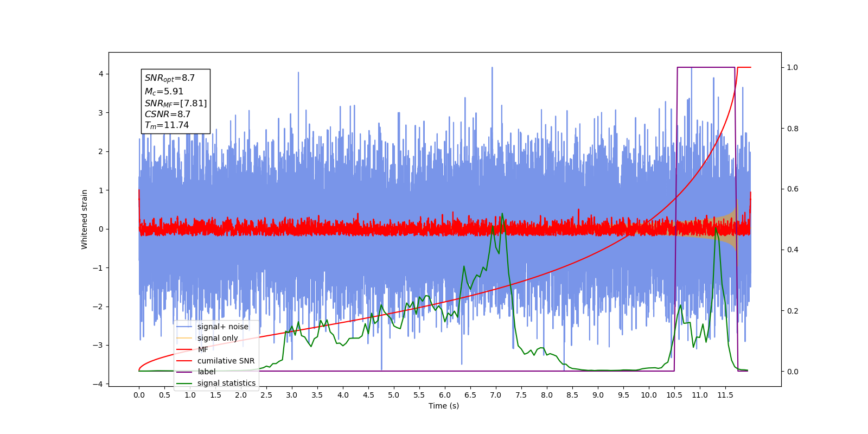The image size is (868, 434).
Task: Click the 0.8 tick on the right axis
Action: 793,129
